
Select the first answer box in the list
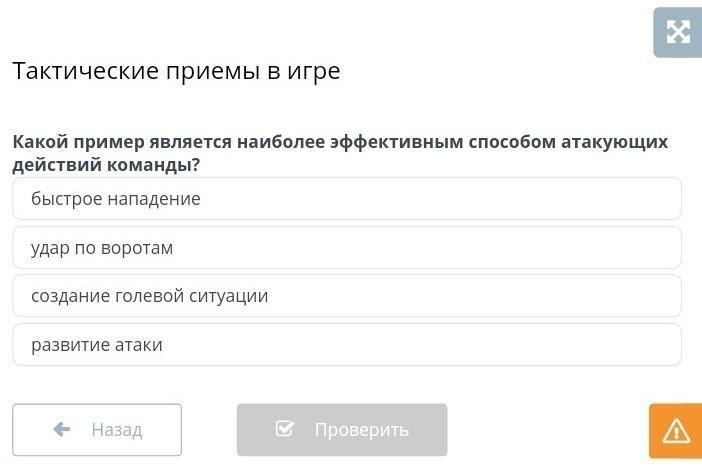(x=347, y=199)
